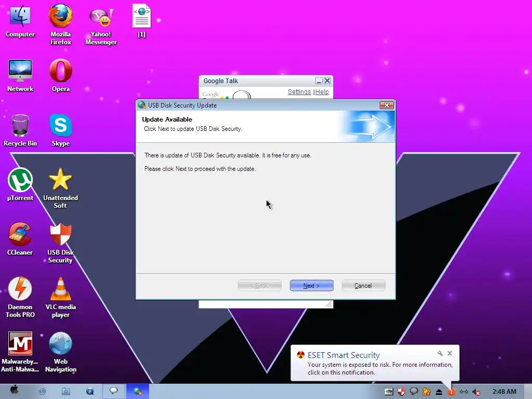The height and width of the screenshot is (399, 532).
Task: Open the Google Talk taskbar button
Action: tap(114, 391)
